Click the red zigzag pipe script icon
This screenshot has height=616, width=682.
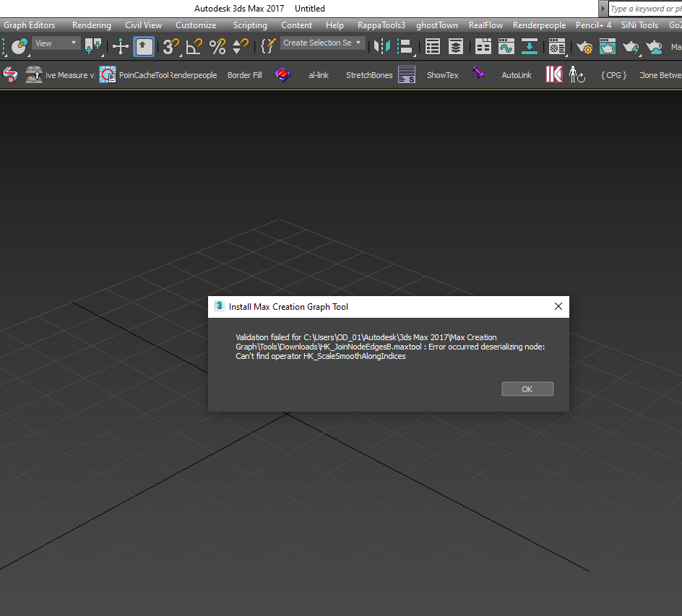(10, 74)
